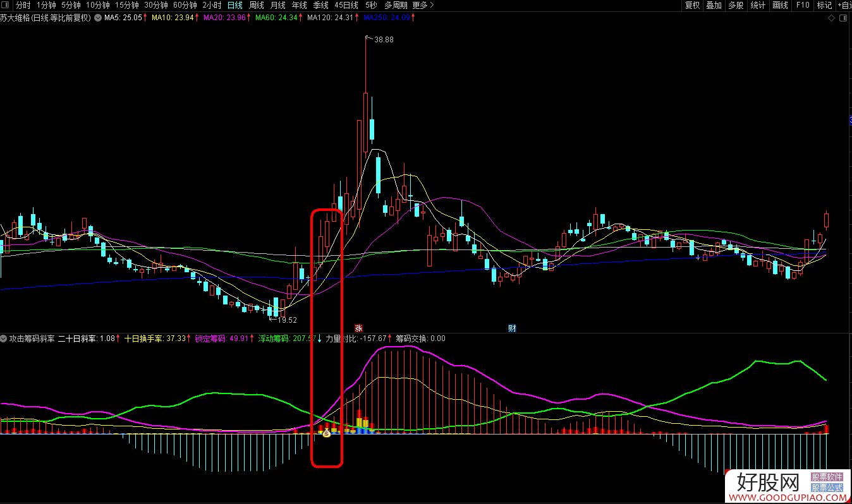The image size is (852, 504).
Task: Select the 1分钟 period
Action: (x=46, y=5)
